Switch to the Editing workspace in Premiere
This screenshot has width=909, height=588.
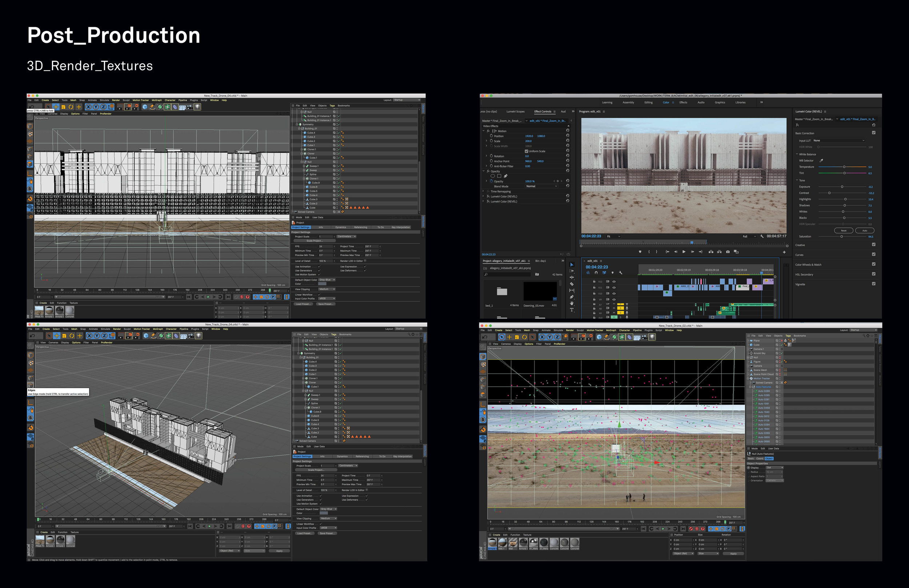pyautogui.click(x=649, y=102)
